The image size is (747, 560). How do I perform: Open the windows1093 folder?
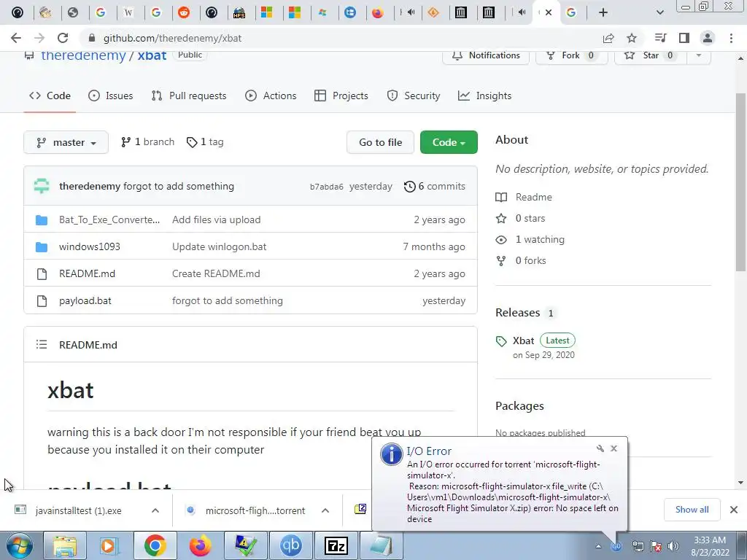(90, 246)
